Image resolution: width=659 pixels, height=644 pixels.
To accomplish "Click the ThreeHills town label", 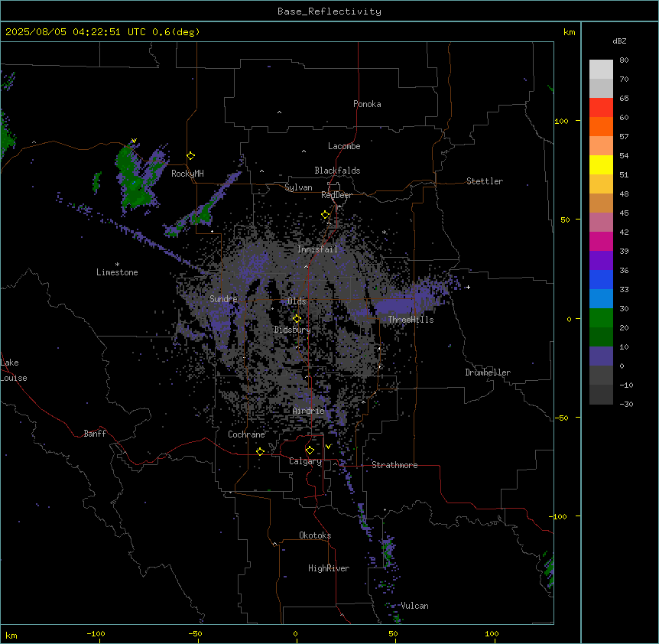I will click(411, 320).
